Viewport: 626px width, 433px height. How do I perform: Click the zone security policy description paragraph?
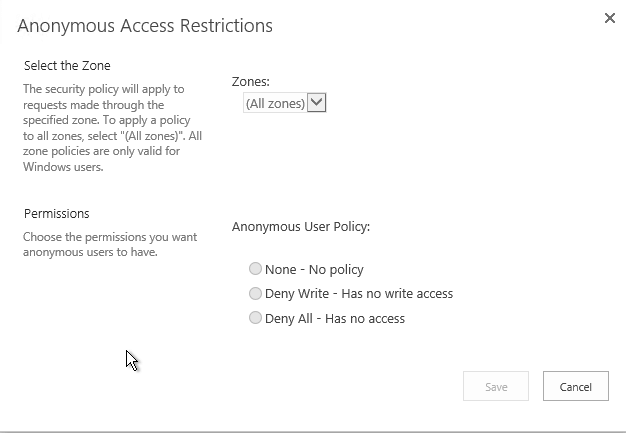point(112,128)
